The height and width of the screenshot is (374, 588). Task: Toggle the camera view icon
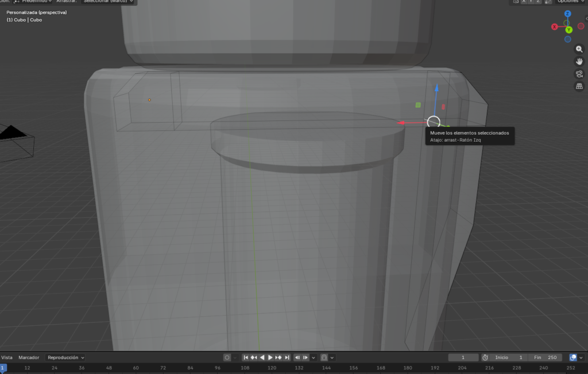[579, 74]
